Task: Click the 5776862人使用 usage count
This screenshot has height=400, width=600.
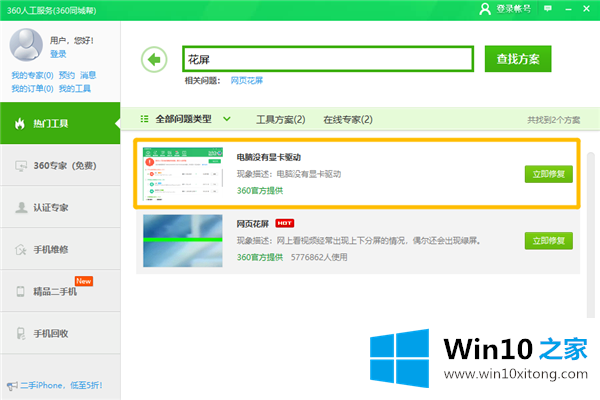Action: [319, 257]
